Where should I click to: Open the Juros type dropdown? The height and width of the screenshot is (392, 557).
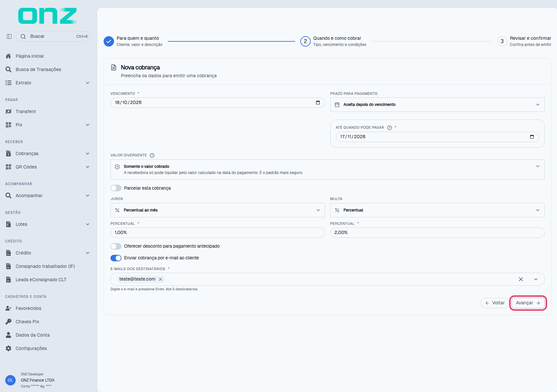pyautogui.click(x=218, y=210)
